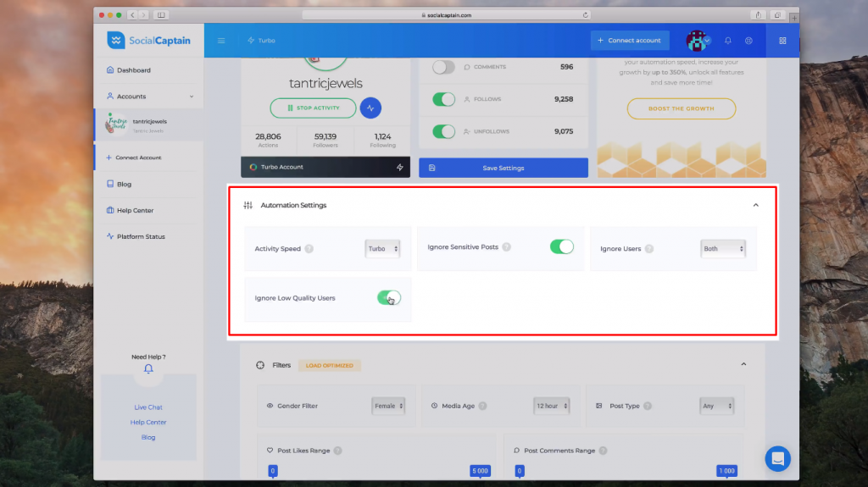Viewport: 868px width, 487px height.
Task: Open the grid apps icon in the header
Action: tap(782, 41)
